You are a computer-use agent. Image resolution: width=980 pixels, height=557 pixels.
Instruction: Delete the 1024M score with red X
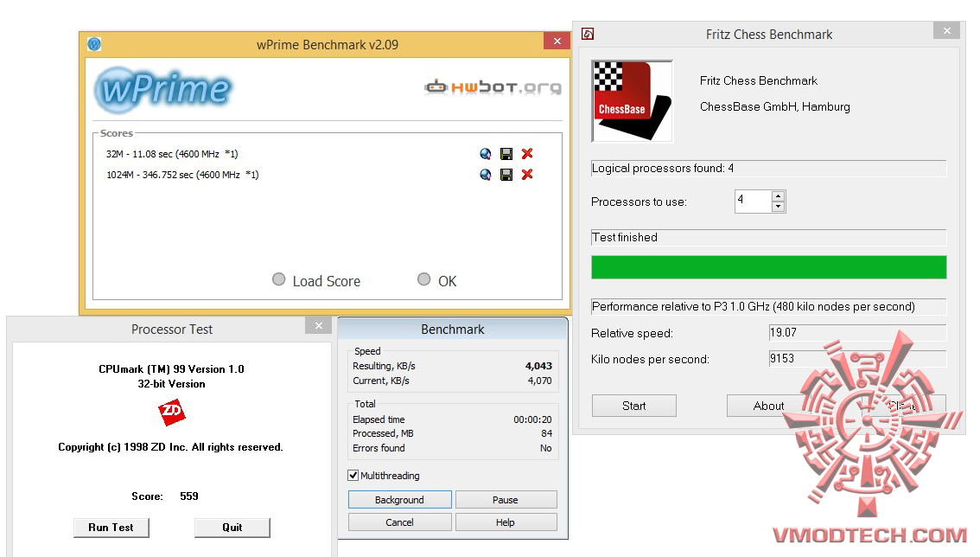click(527, 174)
